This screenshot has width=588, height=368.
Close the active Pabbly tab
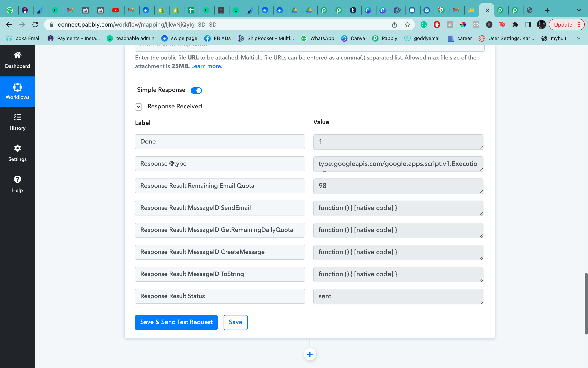click(x=487, y=10)
